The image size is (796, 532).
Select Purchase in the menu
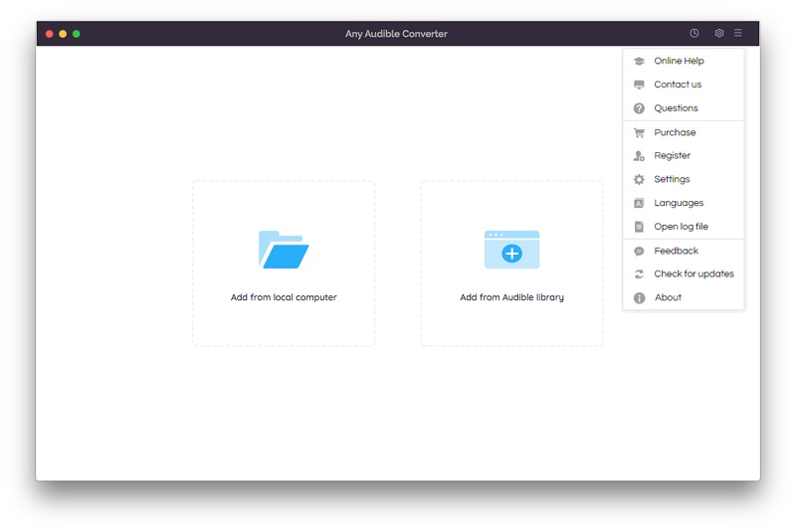click(684, 132)
